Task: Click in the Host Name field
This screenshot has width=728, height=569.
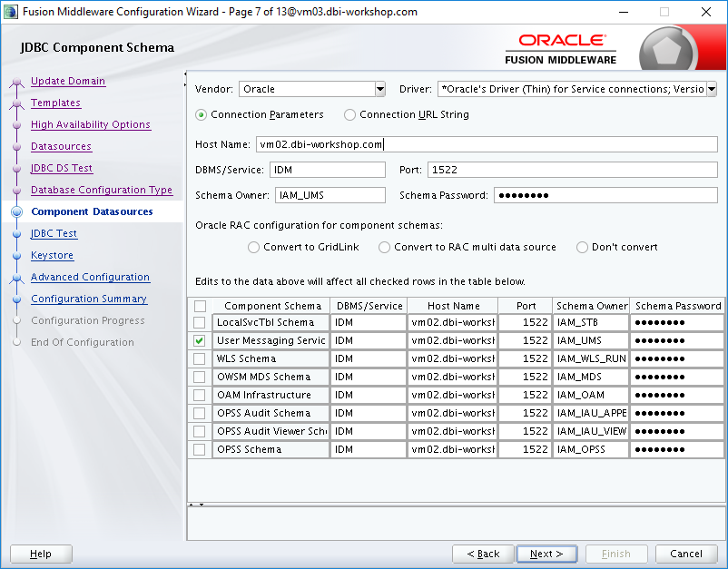Action: tap(487, 144)
